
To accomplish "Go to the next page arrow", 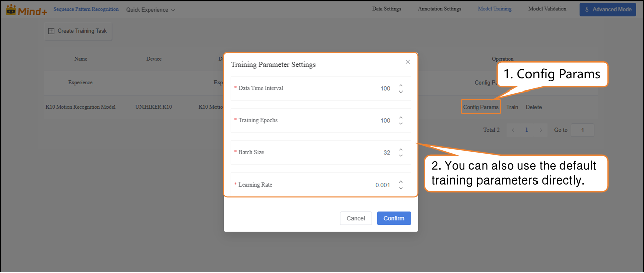I will 541,130.
